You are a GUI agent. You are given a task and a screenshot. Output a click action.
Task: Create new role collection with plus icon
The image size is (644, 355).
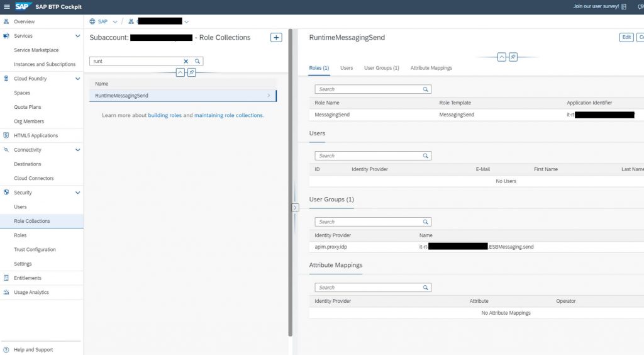[277, 37]
